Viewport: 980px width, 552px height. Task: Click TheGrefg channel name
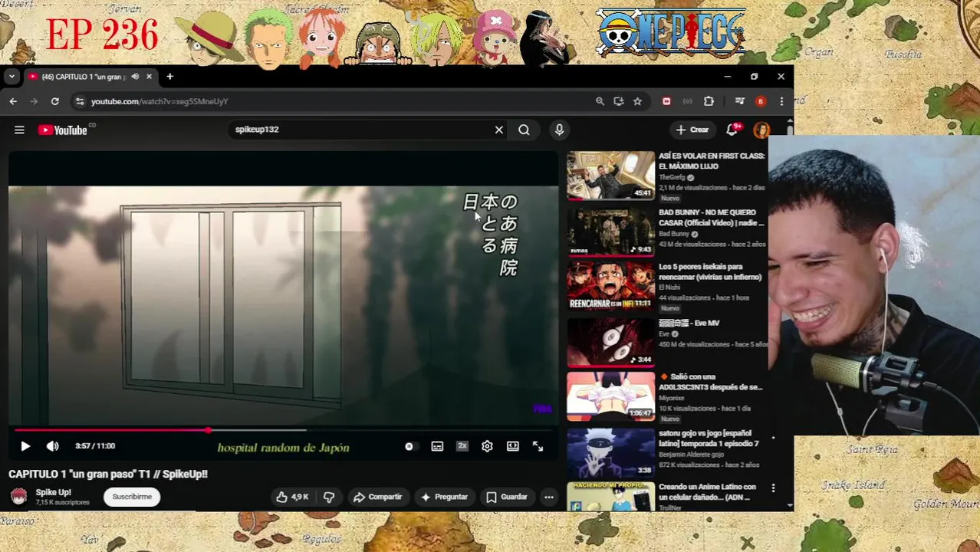click(672, 178)
